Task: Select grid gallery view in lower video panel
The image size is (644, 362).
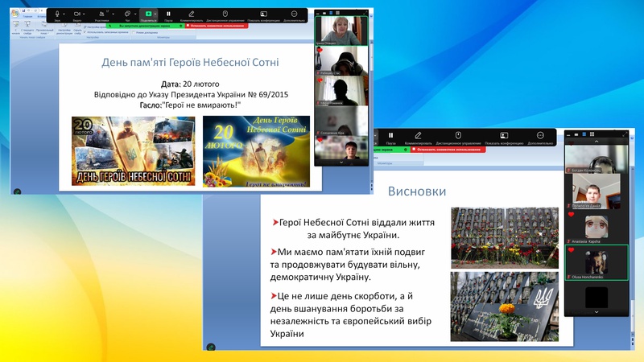Action: tap(592, 134)
